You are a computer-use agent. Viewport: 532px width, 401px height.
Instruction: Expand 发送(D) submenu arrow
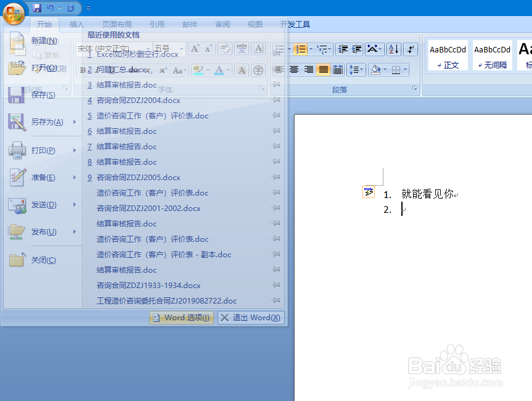tap(75, 204)
